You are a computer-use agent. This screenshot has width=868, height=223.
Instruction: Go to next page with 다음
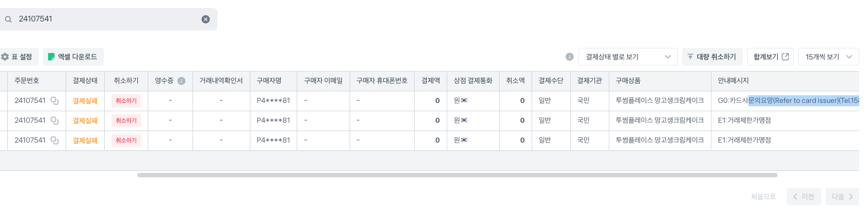point(842,197)
